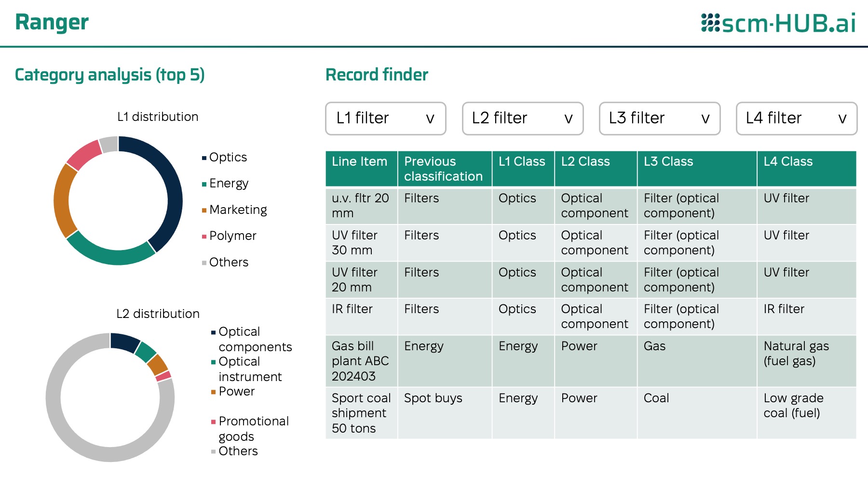Select the Gas bill plant ABC 202403 row
Screen dimensions: 868x488
(591, 361)
